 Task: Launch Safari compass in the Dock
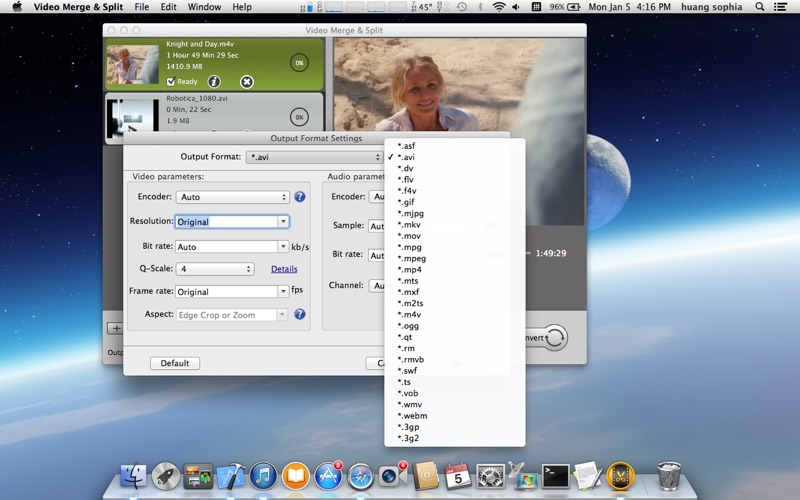[x=361, y=476]
